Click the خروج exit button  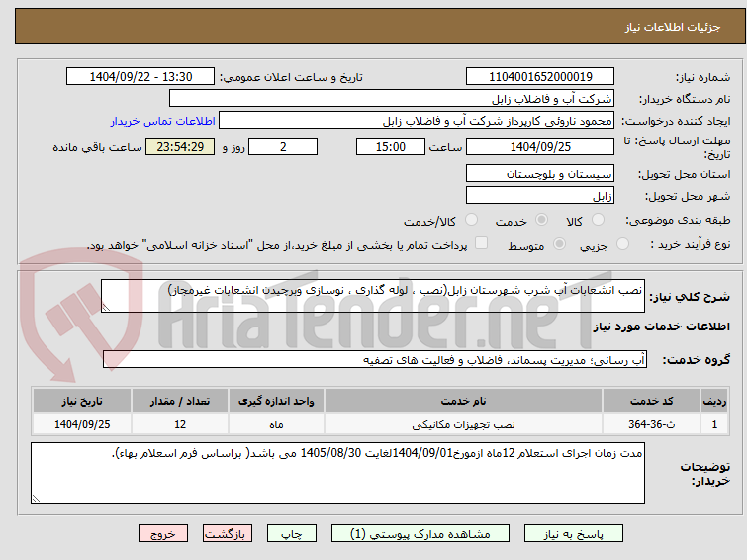pos(163,534)
